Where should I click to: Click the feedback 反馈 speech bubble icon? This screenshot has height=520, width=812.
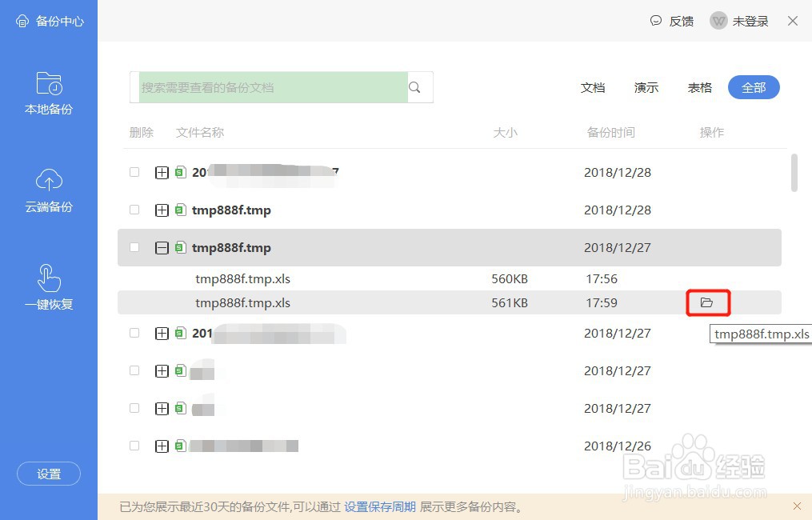(x=656, y=21)
